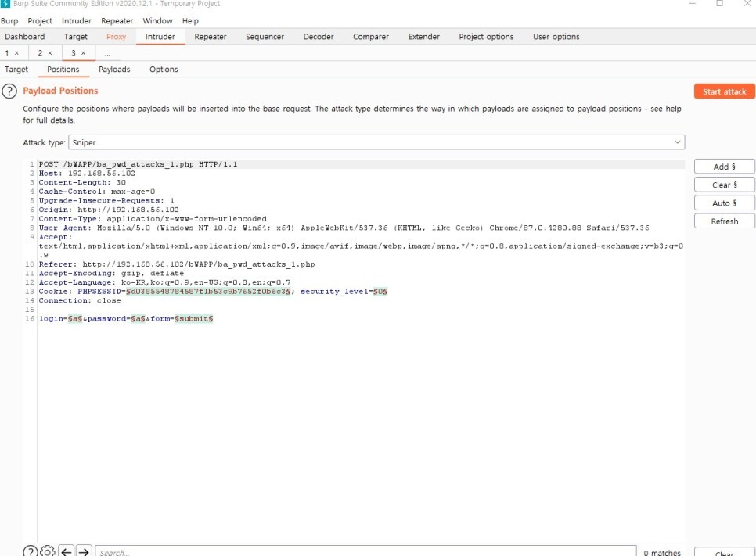Image resolution: width=756 pixels, height=556 pixels.
Task: Open the Repeater menu in menu bar
Action: (x=117, y=20)
